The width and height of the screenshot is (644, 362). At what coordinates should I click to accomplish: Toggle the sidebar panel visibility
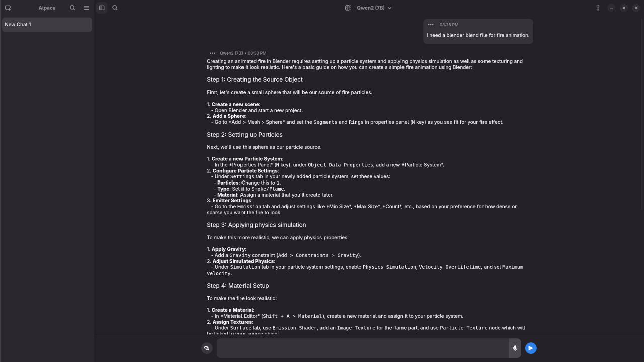click(102, 8)
